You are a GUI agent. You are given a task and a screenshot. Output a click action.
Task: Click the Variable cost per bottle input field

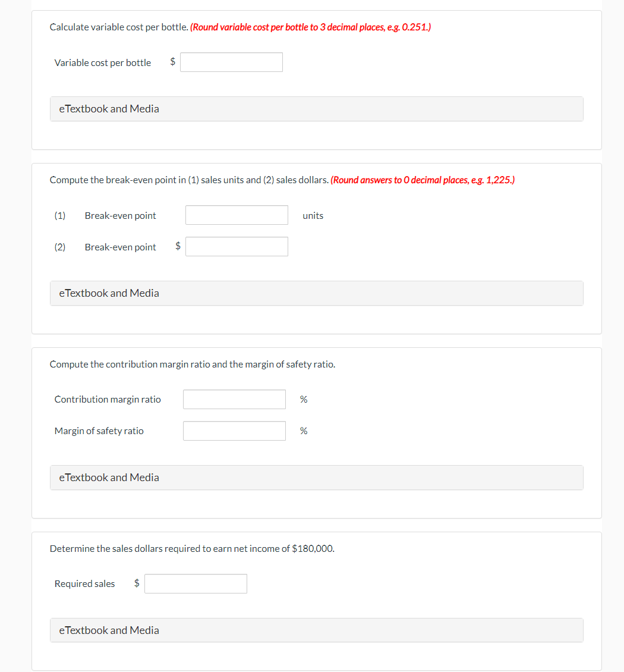pyautogui.click(x=231, y=62)
